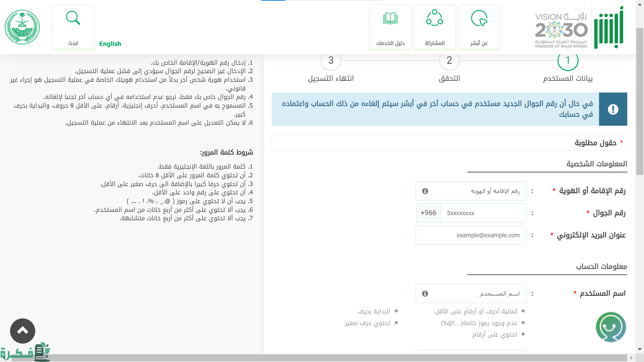Click the Absher logo
Image resolution: width=644 pixels, height=362 pixels.
click(609, 27)
